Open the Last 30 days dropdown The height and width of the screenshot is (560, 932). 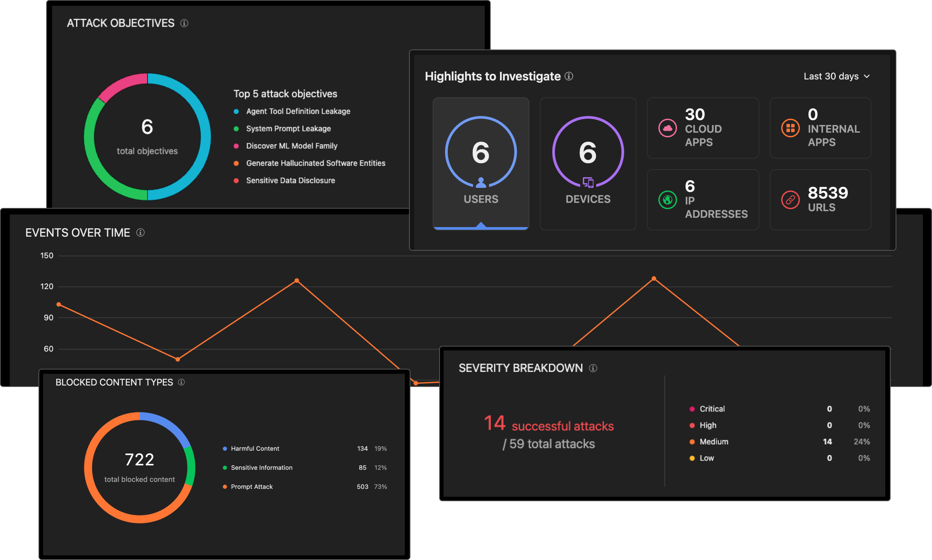point(837,76)
